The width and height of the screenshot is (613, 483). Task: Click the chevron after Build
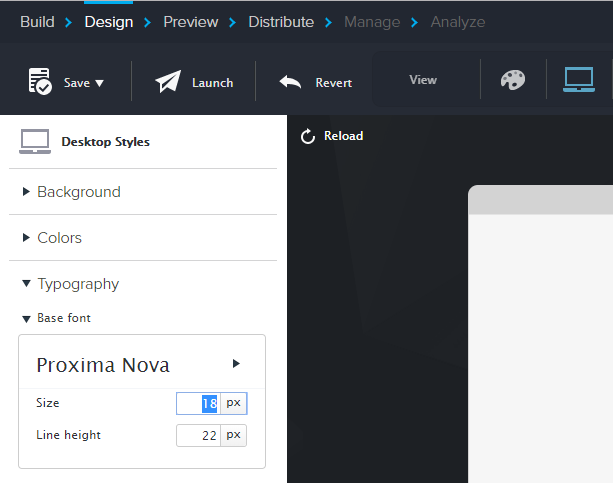68,22
